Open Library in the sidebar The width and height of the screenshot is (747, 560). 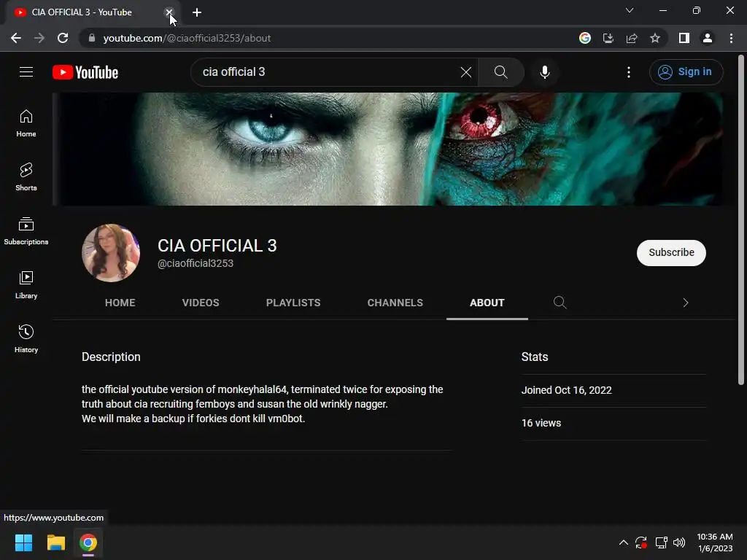[26, 285]
